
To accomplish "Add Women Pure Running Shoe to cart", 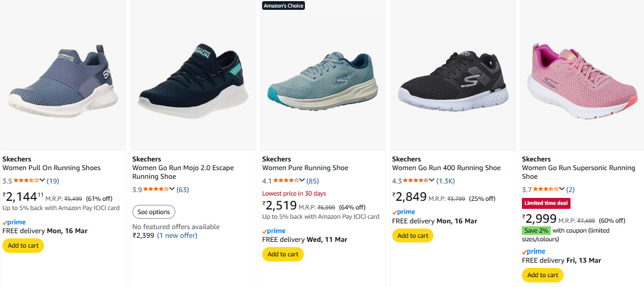I will click(282, 254).
